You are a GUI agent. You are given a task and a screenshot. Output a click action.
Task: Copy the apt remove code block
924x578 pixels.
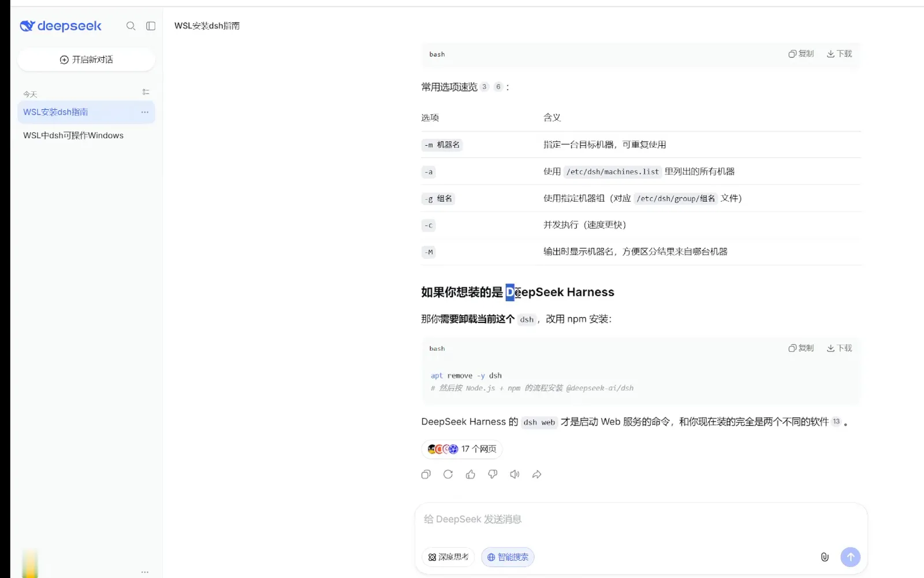[801, 348]
